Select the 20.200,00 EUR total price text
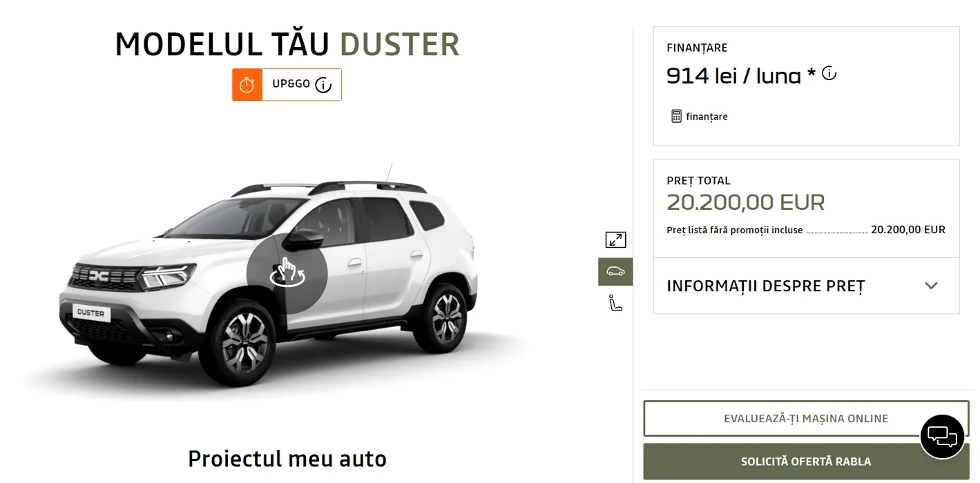 coord(746,202)
